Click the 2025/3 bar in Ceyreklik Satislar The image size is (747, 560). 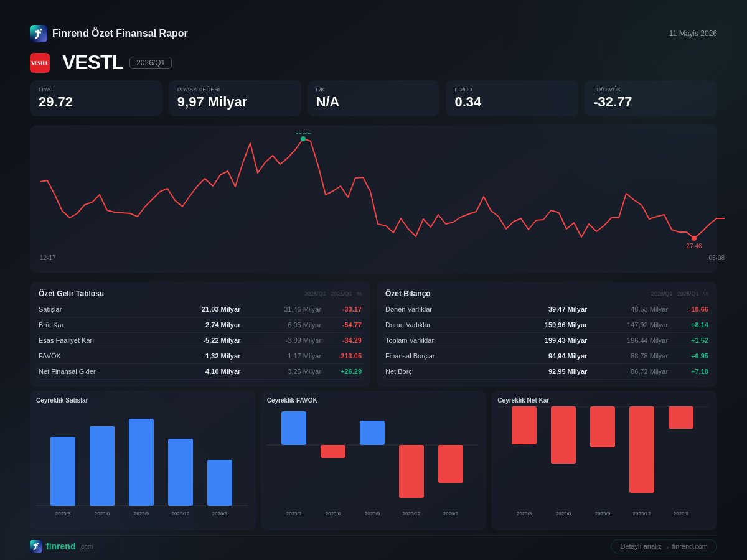click(63, 471)
